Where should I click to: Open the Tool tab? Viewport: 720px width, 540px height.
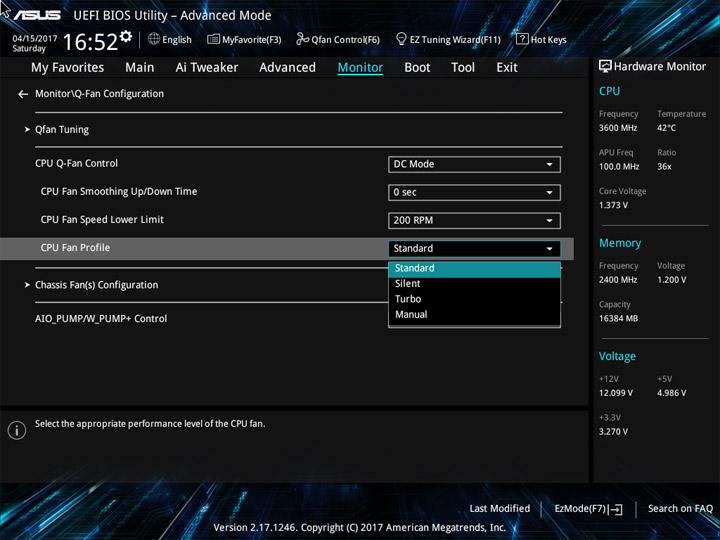[463, 68]
